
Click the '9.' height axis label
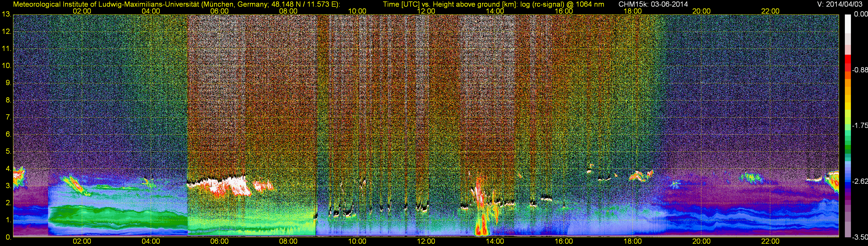(8, 83)
